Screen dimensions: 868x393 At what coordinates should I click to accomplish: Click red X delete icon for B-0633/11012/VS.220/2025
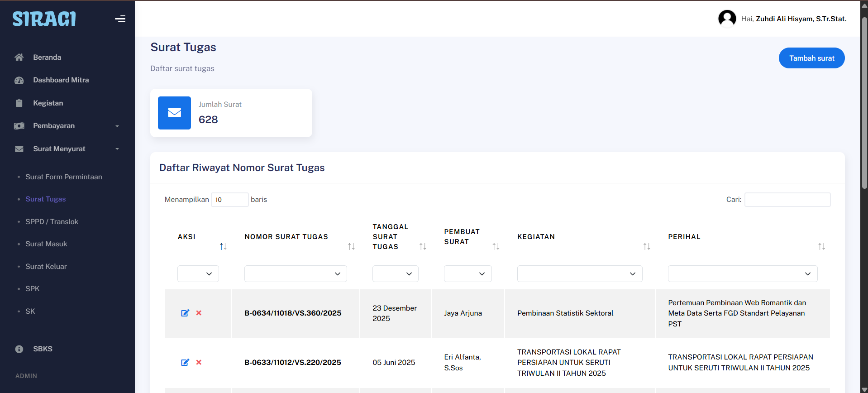click(199, 362)
